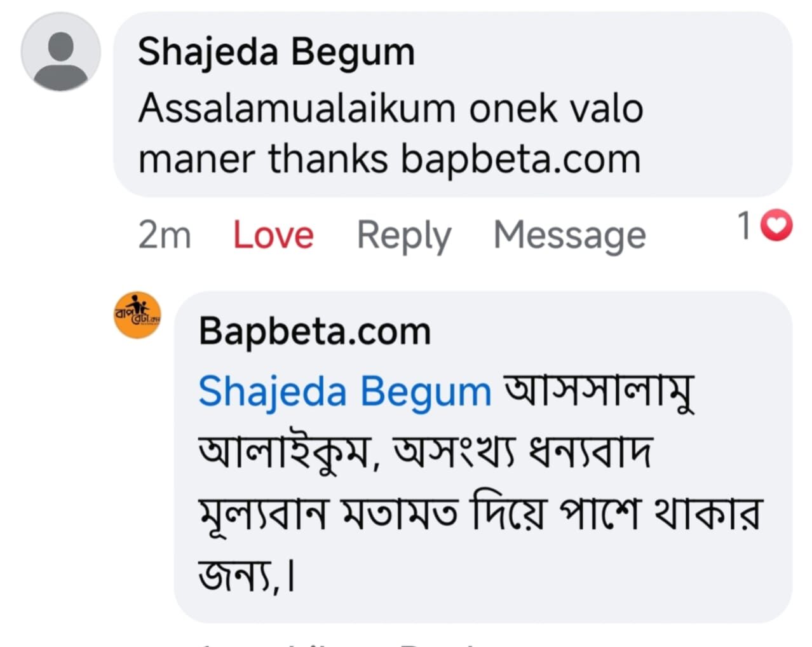812x647 pixels.
Task: Toggle the red Love reaction off
Action: (x=273, y=235)
